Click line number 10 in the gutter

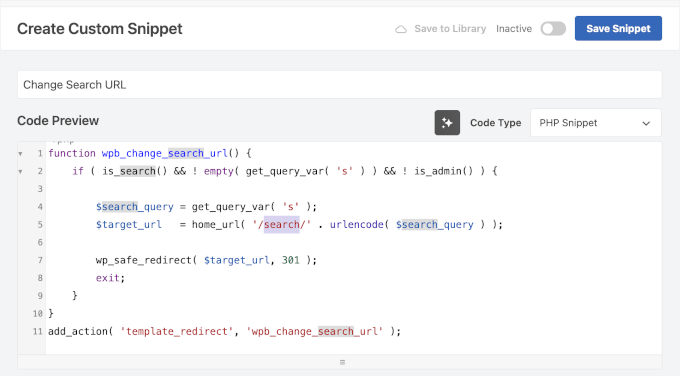(x=37, y=314)
